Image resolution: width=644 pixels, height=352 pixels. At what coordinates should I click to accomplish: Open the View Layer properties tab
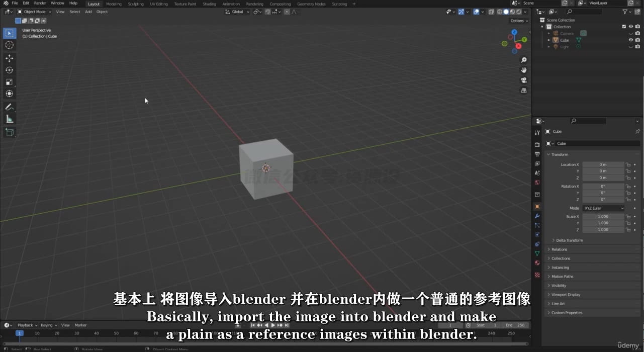point(537,164)
